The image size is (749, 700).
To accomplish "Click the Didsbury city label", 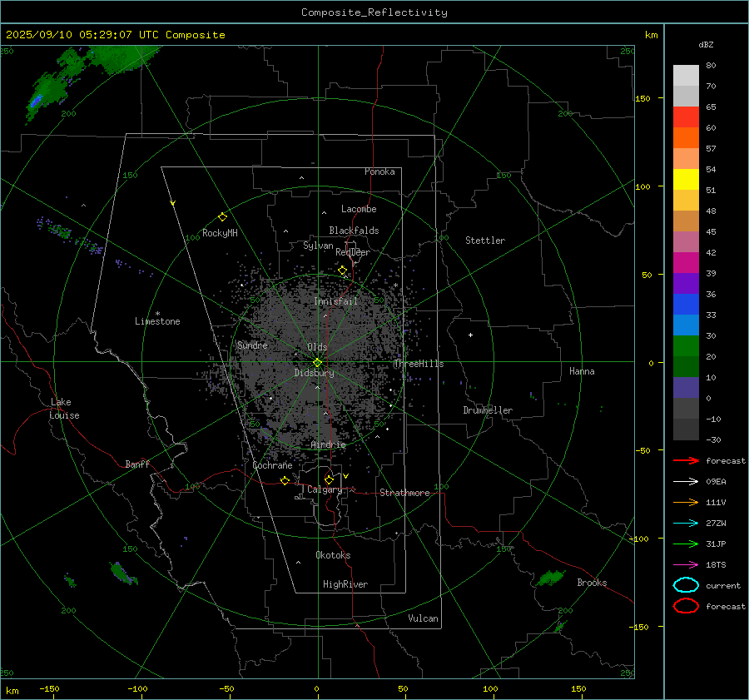I will (314, 373).
